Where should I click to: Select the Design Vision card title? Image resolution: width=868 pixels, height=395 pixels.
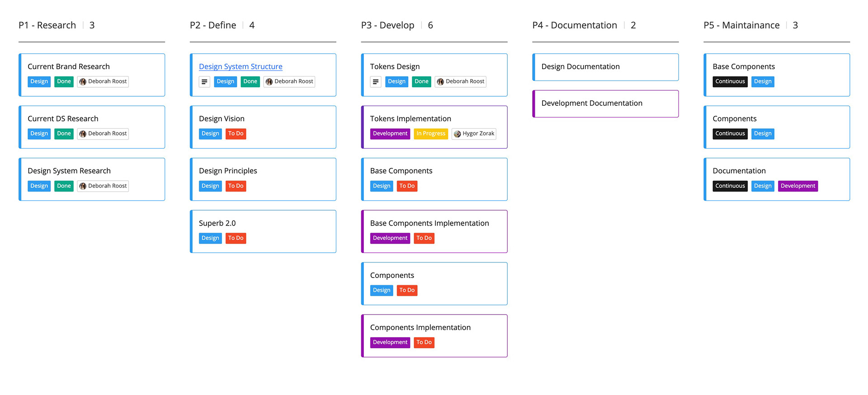[x=222, y=118]
